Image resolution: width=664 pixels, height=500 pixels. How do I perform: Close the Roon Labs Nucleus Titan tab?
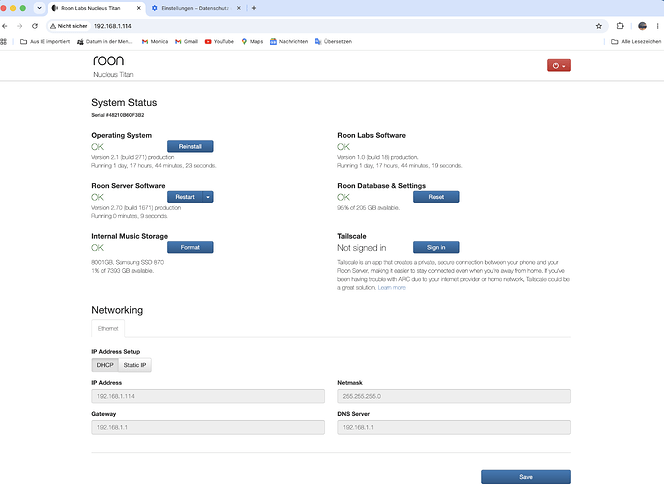coord(138,8)
